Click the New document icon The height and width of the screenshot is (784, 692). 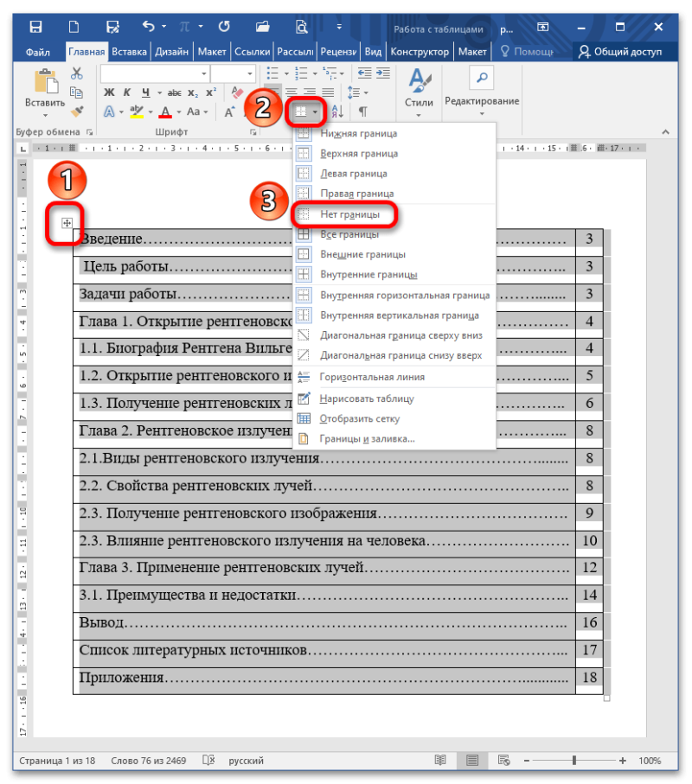(x=74, y=27)
